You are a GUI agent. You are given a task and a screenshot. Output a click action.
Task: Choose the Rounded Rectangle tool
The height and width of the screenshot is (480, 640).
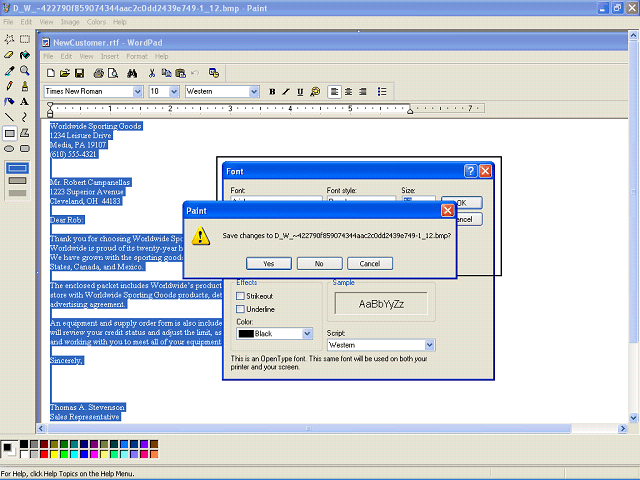point(25,149)
